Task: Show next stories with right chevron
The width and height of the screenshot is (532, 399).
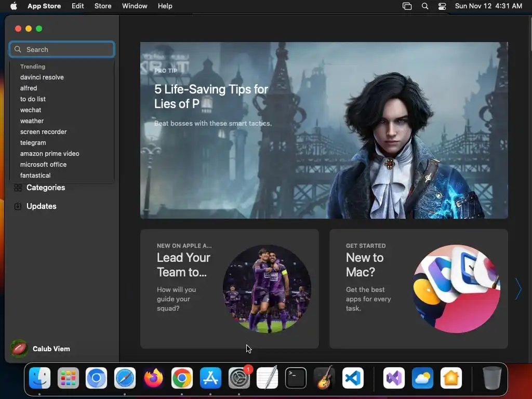Action: (518, 289)
